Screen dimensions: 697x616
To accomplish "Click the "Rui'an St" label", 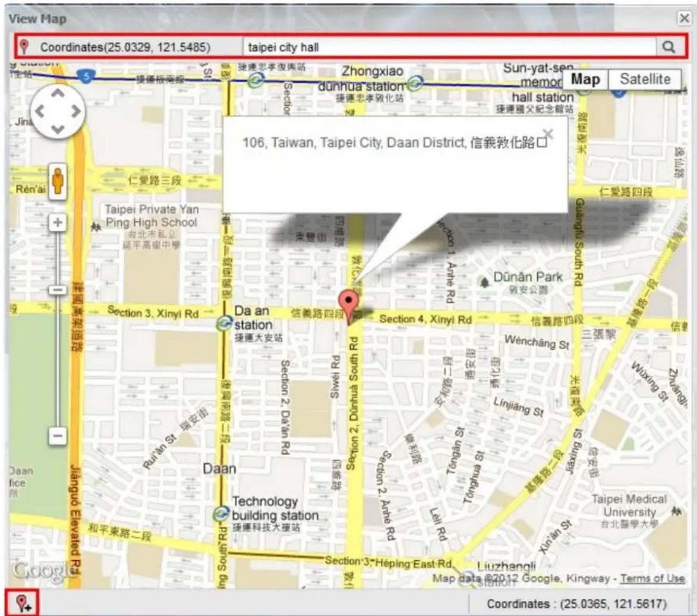I will pyautogui.click(x=159, y=452).
